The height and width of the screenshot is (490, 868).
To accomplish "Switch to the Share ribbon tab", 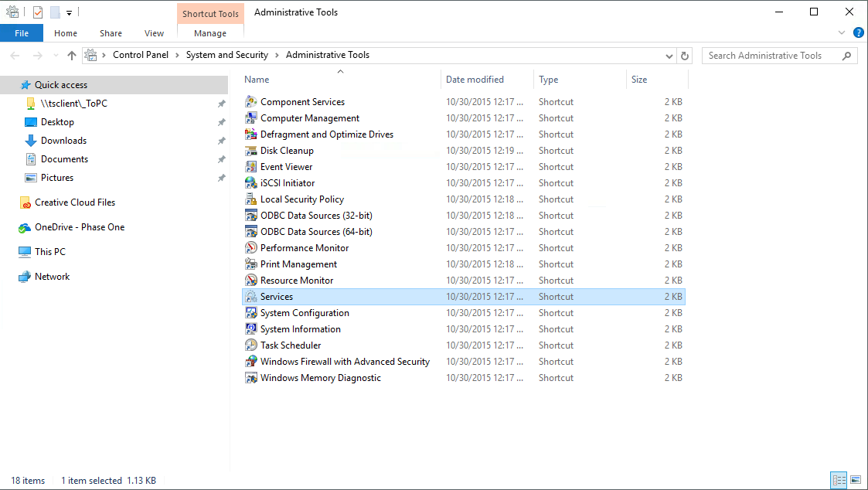I will 111,33.
